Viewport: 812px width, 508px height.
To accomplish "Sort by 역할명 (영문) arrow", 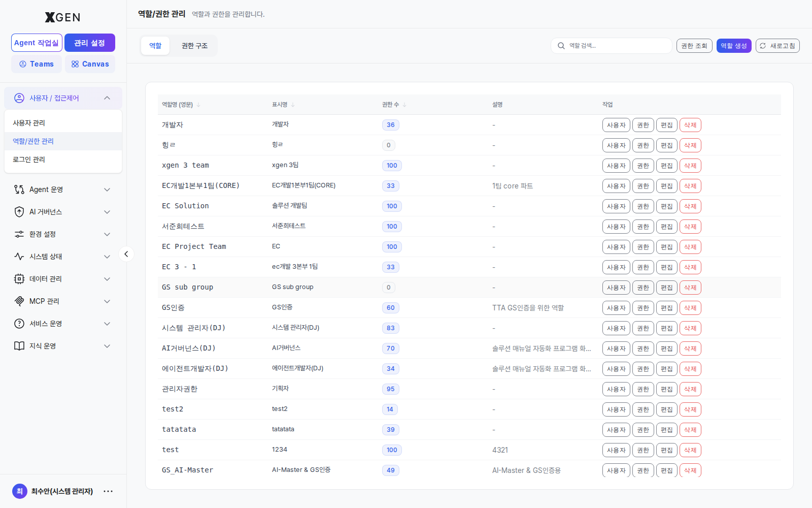I will click(x=198, y=105).
